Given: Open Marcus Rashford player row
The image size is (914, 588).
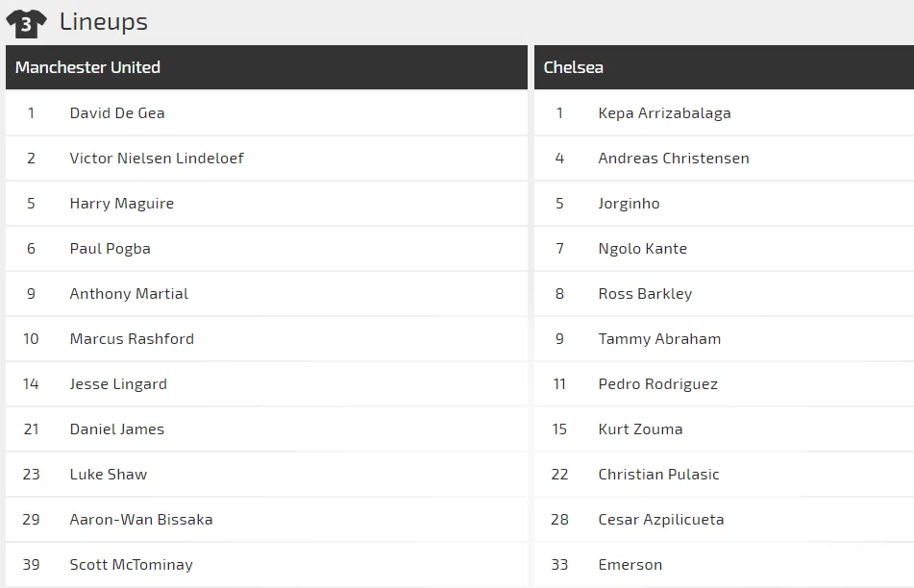Looking at the screenshot, I should coord(132,338).
